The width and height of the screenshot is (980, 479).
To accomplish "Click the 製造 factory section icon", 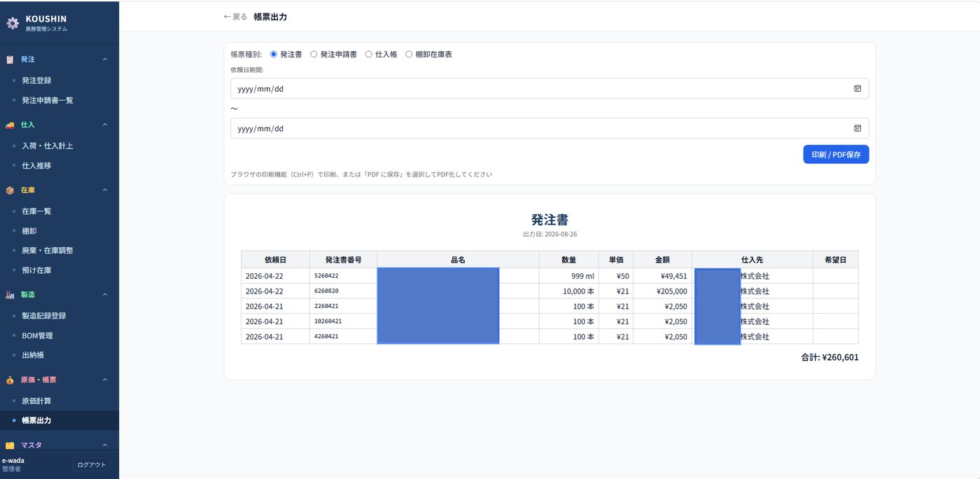I will tap(10, 295).
